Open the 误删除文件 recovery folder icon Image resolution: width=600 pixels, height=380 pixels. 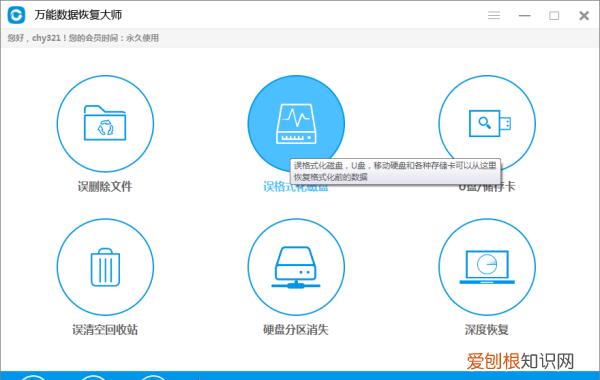[105, 124]
